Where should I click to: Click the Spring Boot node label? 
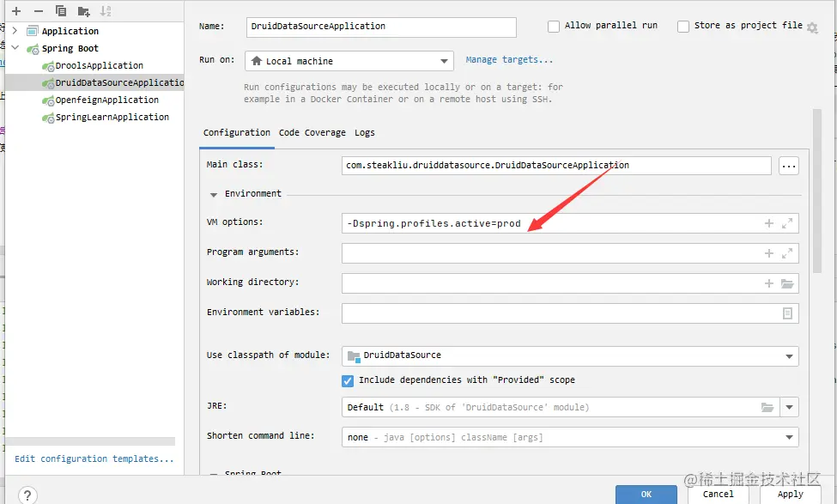[x=70, y=48]
